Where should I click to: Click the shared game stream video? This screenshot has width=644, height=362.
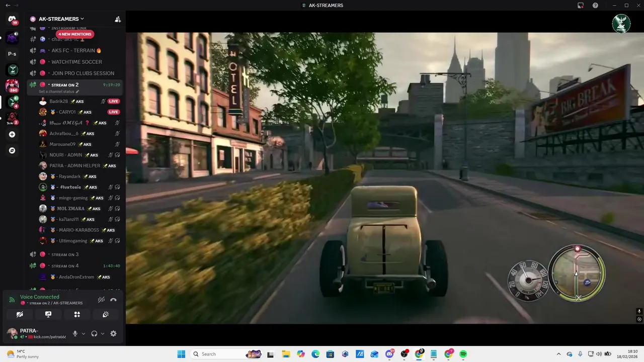(x=385, y=178)
